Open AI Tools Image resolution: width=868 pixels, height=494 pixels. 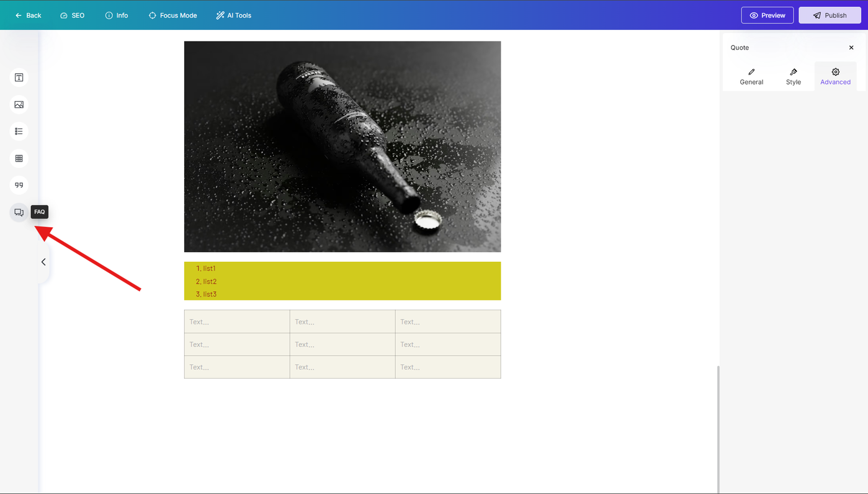point(234,16)
